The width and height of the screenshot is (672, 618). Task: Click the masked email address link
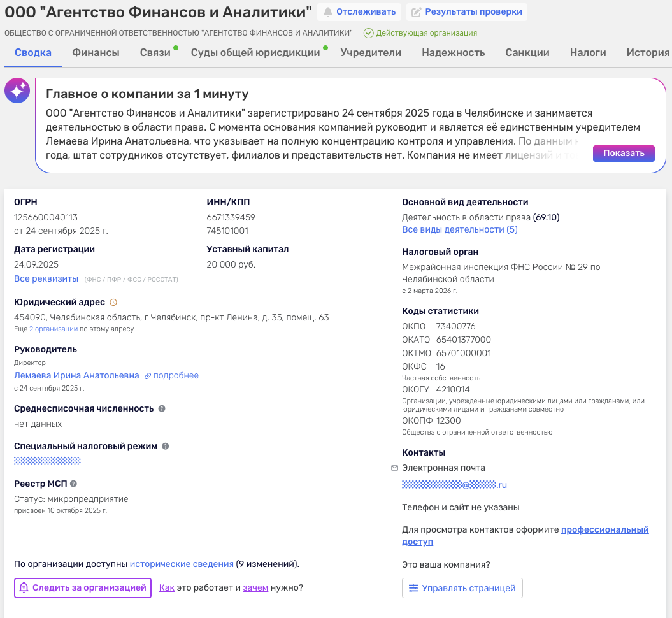pos(454,485)
